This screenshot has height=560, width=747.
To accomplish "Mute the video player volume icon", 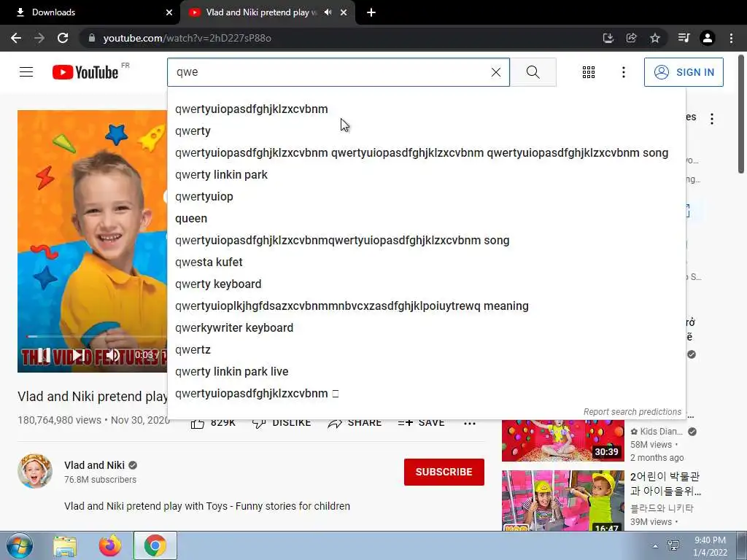I will click(x=113, y=355).
